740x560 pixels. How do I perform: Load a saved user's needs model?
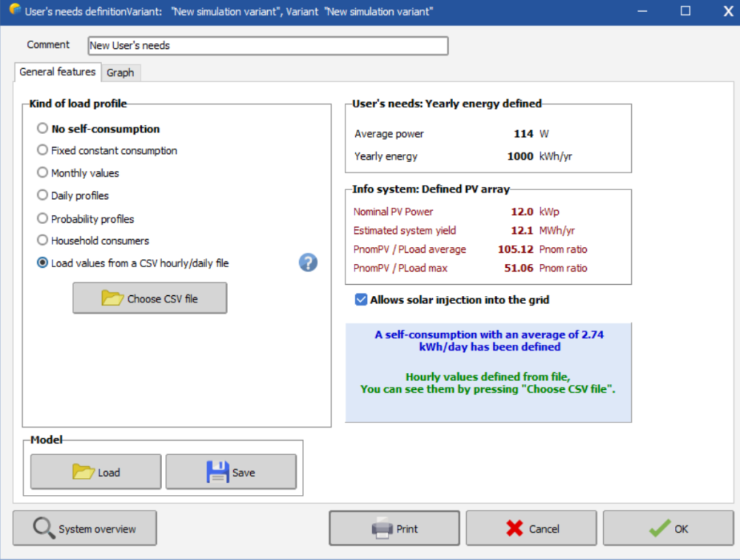pos(95,472)
